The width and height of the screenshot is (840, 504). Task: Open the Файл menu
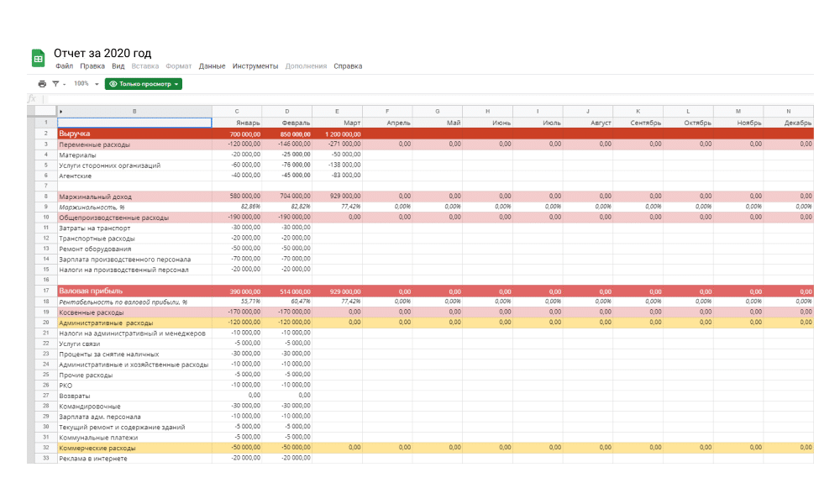pyautogui.click(x=65, y=66)
